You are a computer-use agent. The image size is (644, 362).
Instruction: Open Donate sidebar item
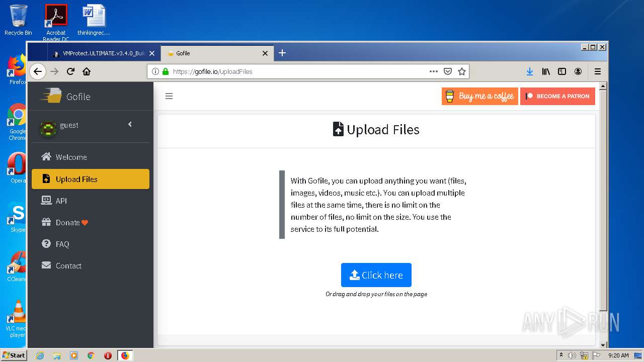[x=91, y=222]
